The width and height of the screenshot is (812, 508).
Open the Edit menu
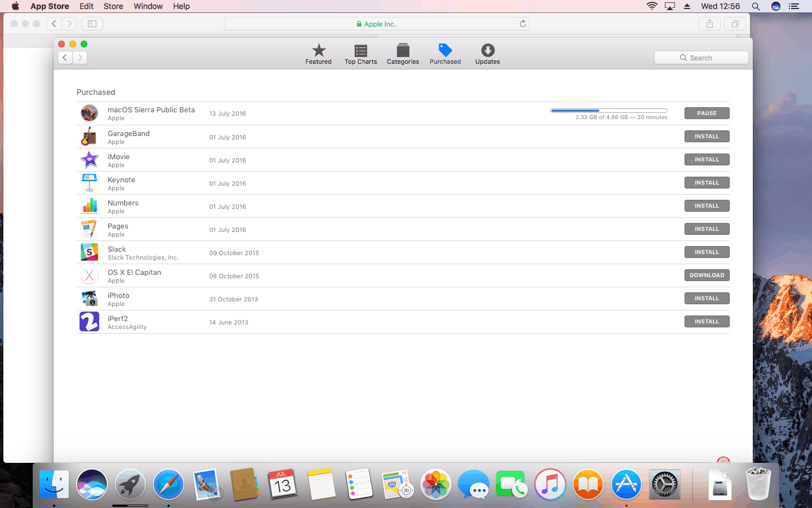point(86,6)
